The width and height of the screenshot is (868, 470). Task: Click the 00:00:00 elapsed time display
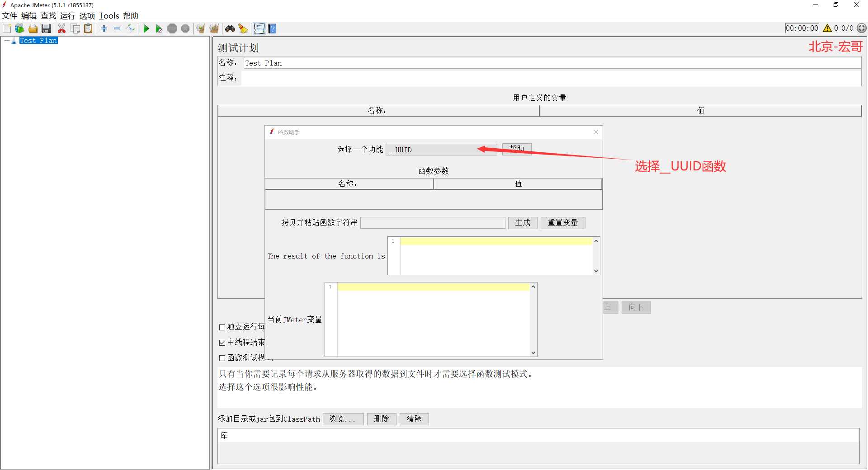point(802,28)
